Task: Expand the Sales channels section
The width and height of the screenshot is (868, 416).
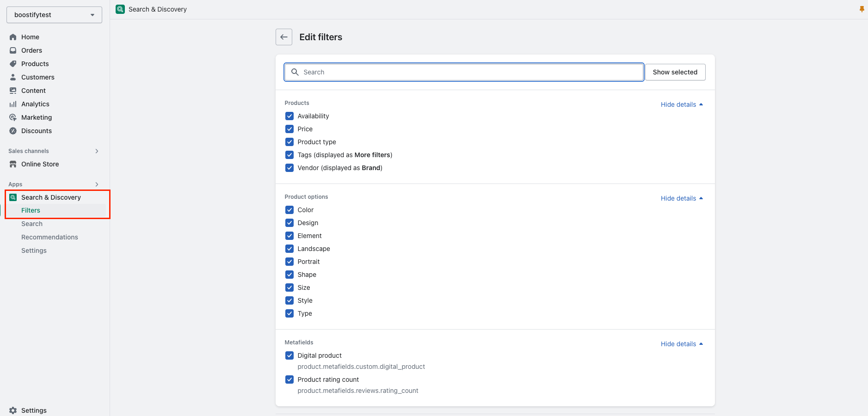Action: click(97, 151)
